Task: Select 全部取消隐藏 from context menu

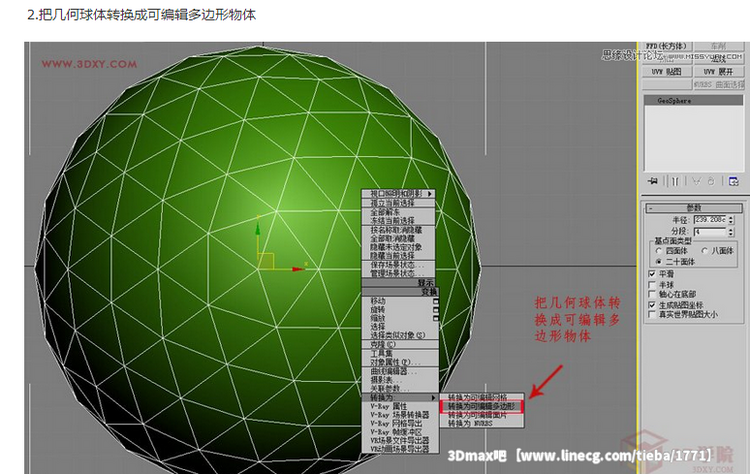Action: pos(398,238)
